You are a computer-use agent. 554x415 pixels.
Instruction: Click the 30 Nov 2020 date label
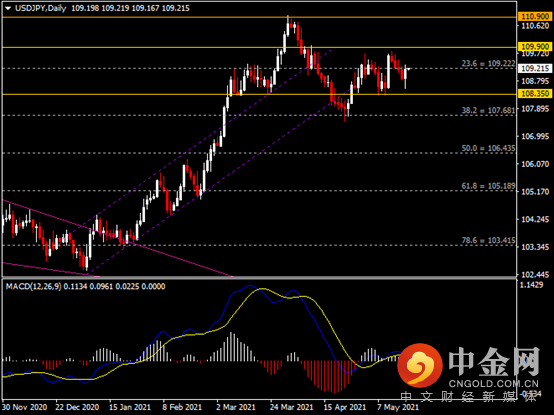[25, 407]
